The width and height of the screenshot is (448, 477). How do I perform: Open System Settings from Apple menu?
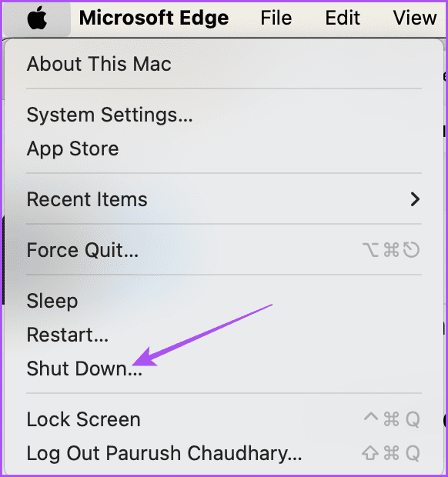224,115
